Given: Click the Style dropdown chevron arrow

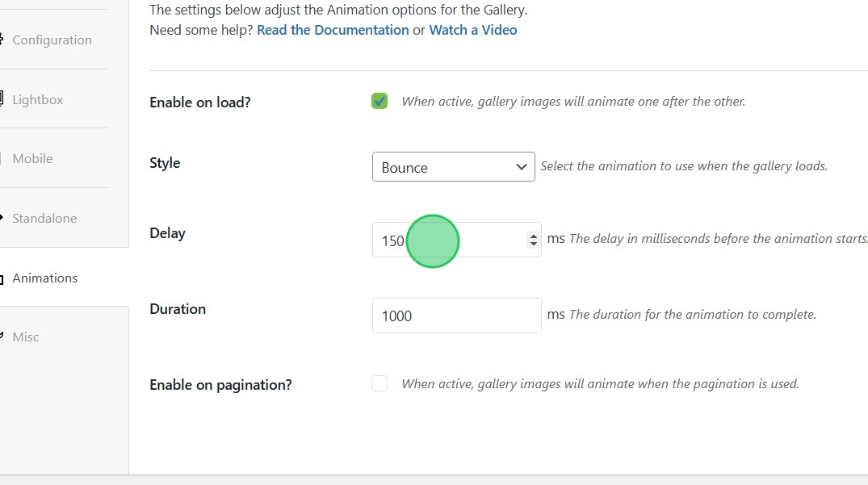Looking at the screenshot, I should pos(521,167).
